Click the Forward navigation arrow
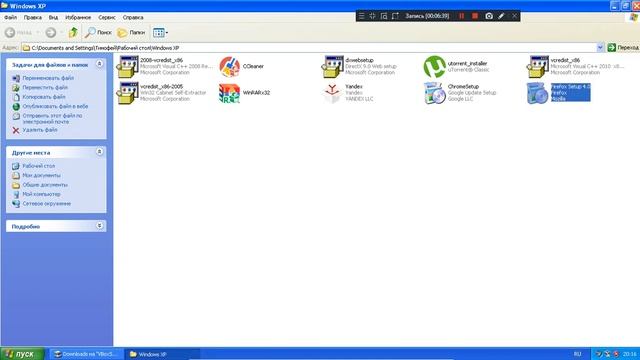This screenshot has height=360, width=640. tap(51, 32)
